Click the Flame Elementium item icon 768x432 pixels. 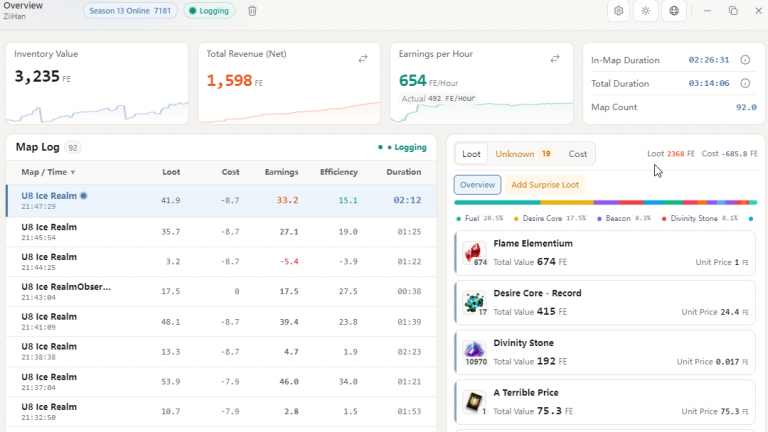[474, 253]
